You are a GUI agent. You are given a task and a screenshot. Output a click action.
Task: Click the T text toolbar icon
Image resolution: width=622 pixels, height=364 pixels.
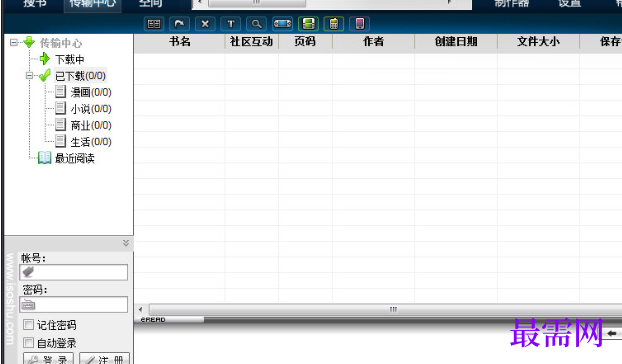[x=231, y=24]
